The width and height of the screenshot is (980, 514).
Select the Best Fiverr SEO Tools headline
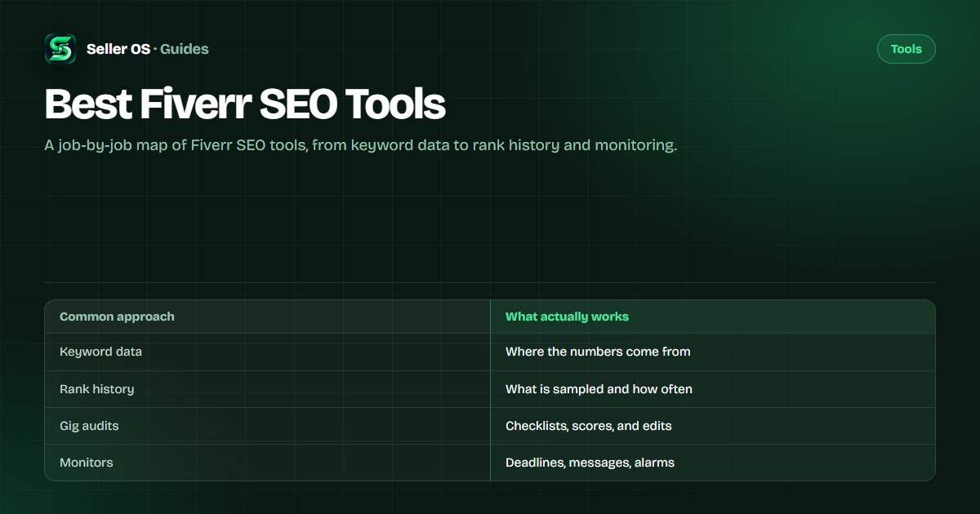(x=245, y=105)
